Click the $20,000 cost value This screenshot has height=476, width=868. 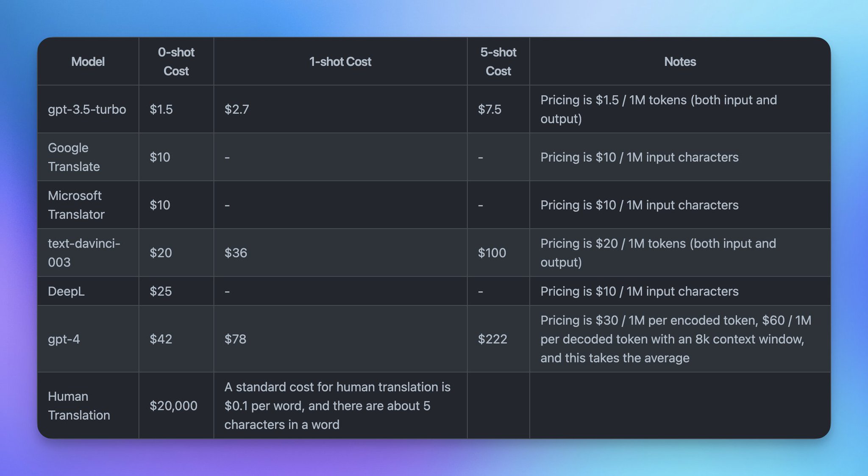point(173,406)
